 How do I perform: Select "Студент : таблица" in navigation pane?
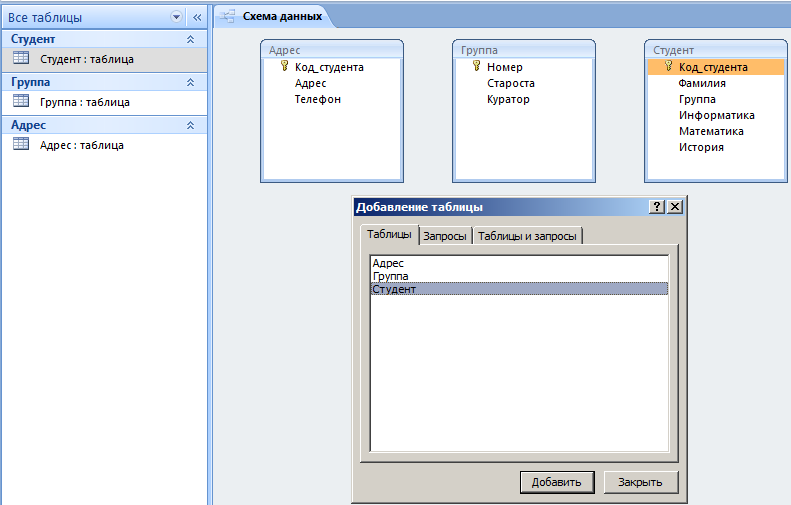[x=104, y=59]
